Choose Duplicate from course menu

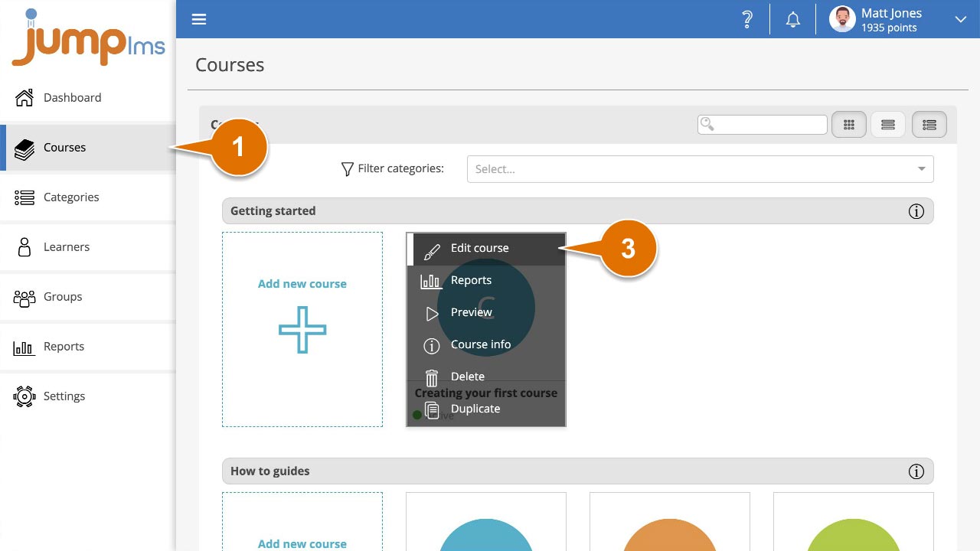[x=486, y=409]
